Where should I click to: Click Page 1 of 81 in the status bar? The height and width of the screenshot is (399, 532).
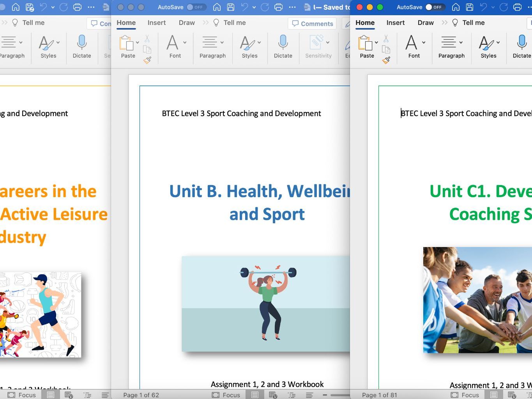pyautogui.click(x=379, y=395)
